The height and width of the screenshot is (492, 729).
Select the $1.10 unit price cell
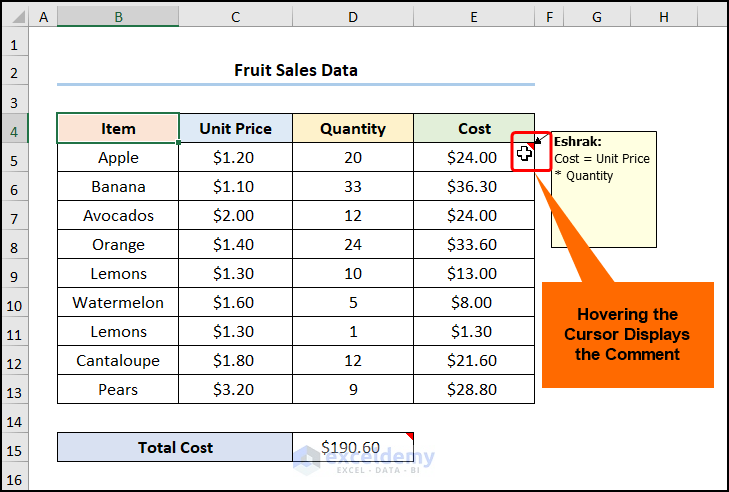click(236, 186)
